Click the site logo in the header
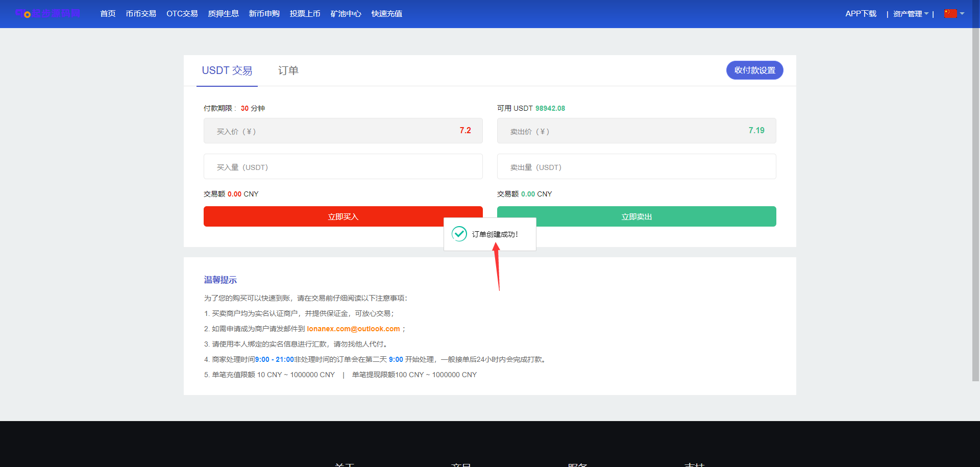The width and height of the screenshot is (980, 467). pos(47,13)
